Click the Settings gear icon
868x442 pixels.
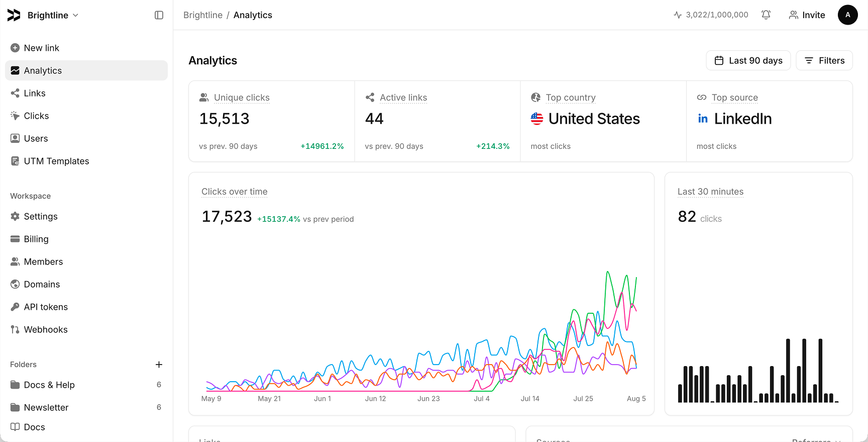(15, 216)
